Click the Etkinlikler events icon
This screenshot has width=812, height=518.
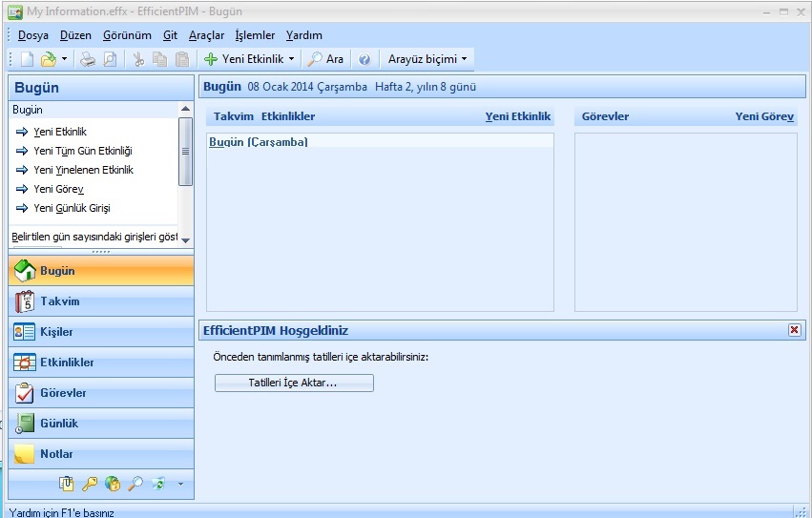[x=25, y=363]
